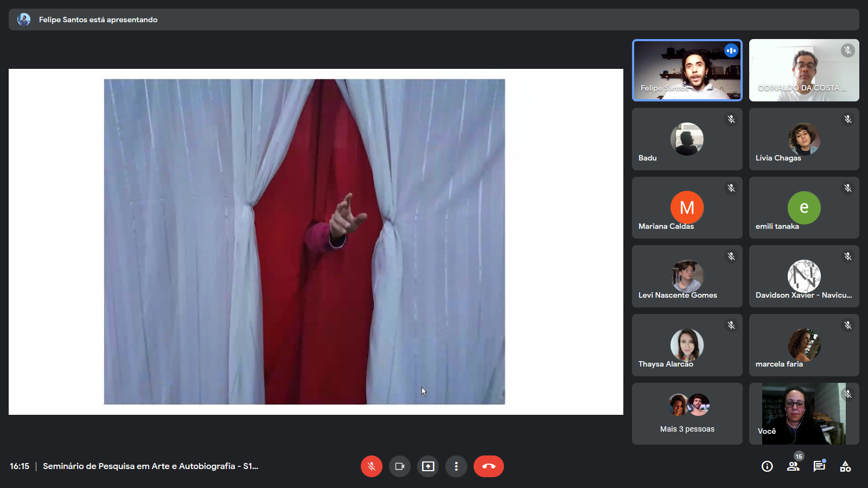Open the three-dot more options menu
The image size is (868, 488).
pyautogui.click(x=456, y=466)
